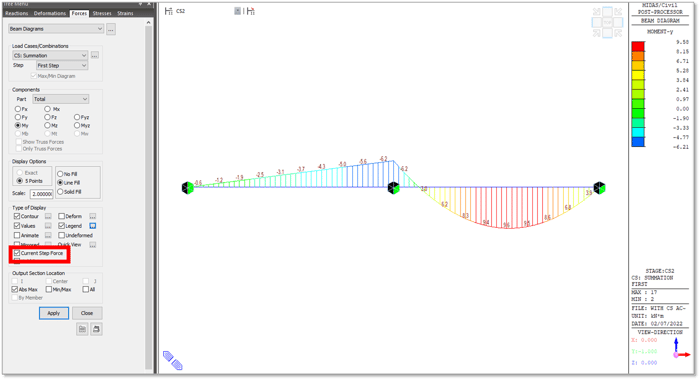Select the Fx force component
Screen dimensions: 700x380
(x=18, y=109)
